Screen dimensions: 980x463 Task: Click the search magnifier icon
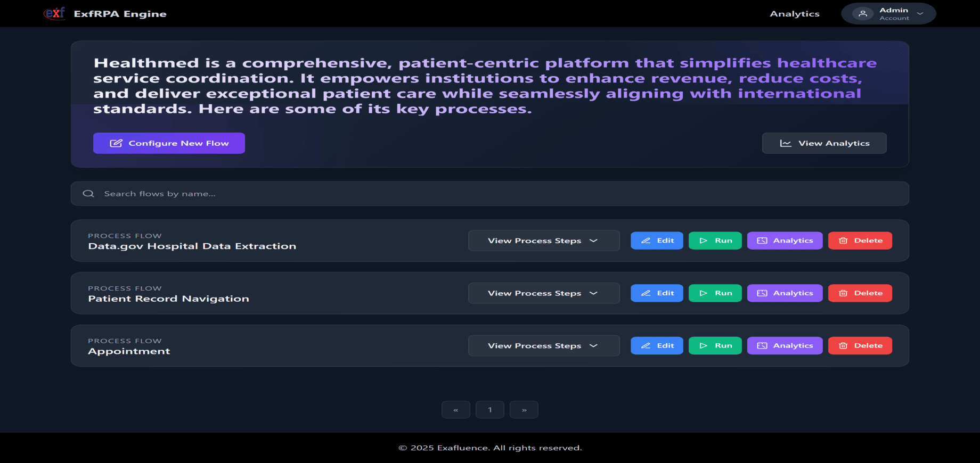pos(88,194)
